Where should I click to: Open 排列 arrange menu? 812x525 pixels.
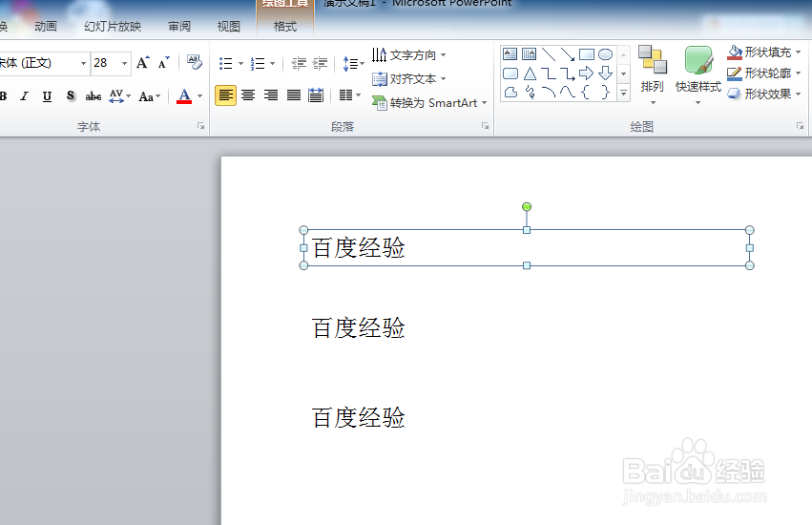coord(652,75)
